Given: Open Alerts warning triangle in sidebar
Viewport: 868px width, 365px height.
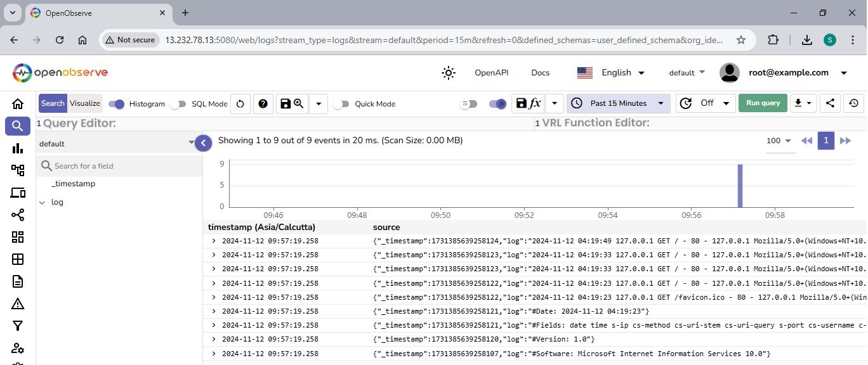Looking at the screenshot, I should tap(18, 304).
